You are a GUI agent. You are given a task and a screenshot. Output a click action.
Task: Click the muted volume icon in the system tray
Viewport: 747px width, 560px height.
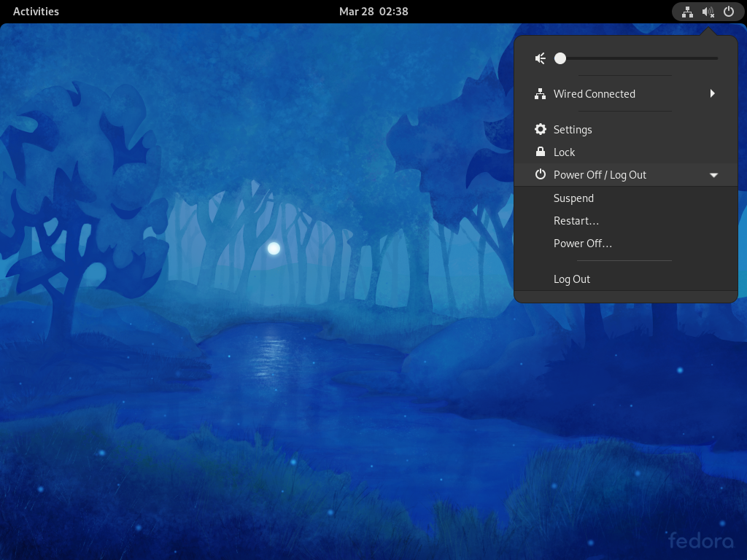tap(707, 12)
